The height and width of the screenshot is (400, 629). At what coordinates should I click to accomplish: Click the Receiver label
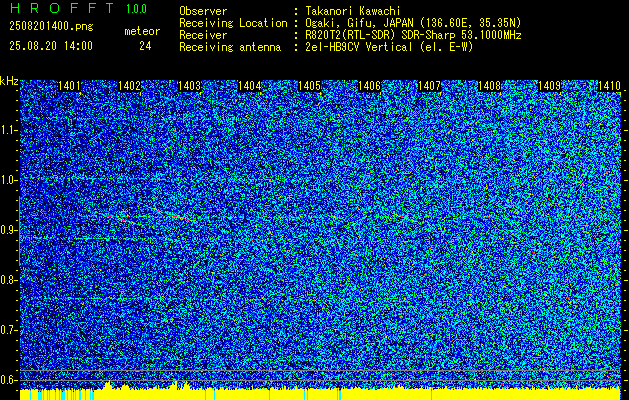point(203,35)
